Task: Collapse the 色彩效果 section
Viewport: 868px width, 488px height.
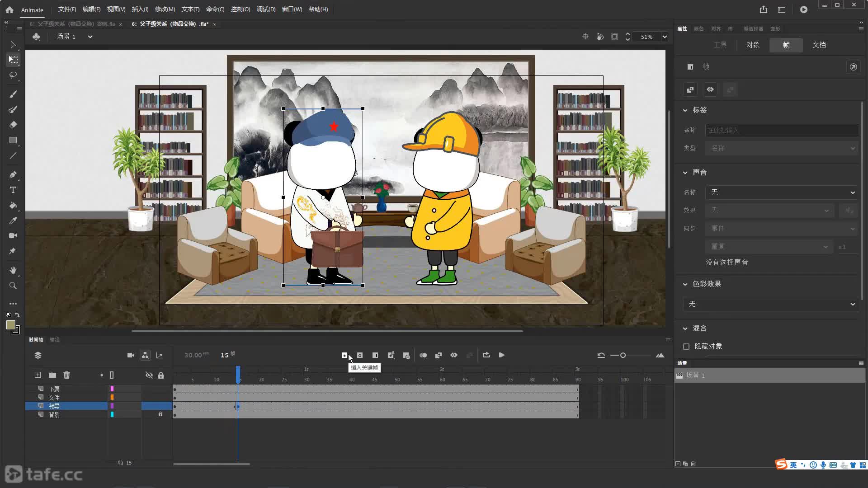Action: tap(685, 284)
